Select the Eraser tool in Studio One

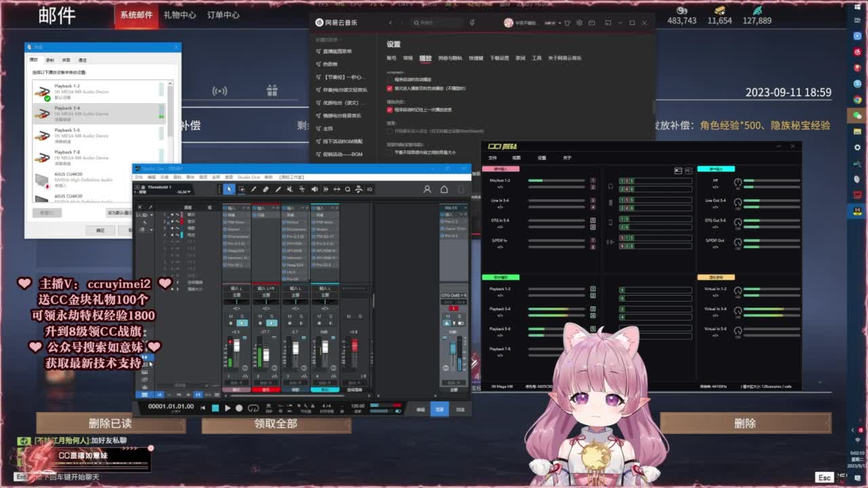point(266,189)
